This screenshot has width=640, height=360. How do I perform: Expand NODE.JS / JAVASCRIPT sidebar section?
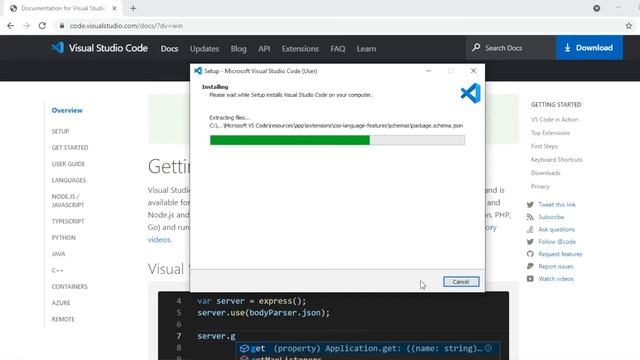(x=68, y=200)
